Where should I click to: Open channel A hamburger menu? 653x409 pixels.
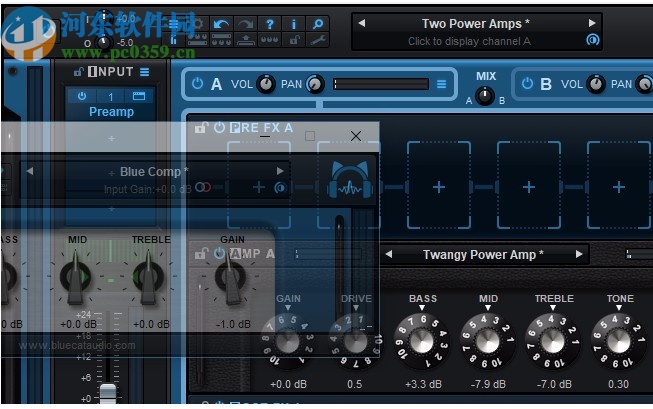tap(441, 84)
